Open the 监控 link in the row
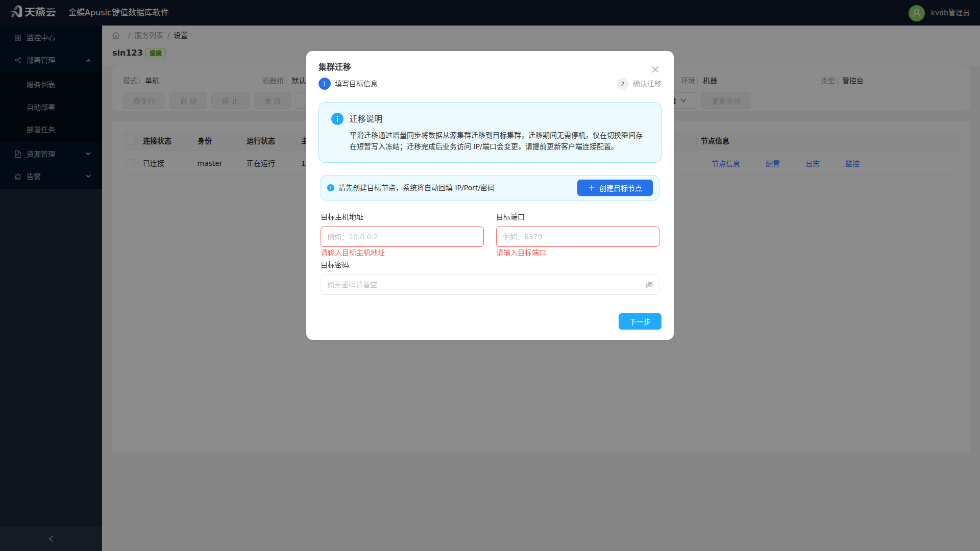The image size is (980, 551). (x=852, y=164)
